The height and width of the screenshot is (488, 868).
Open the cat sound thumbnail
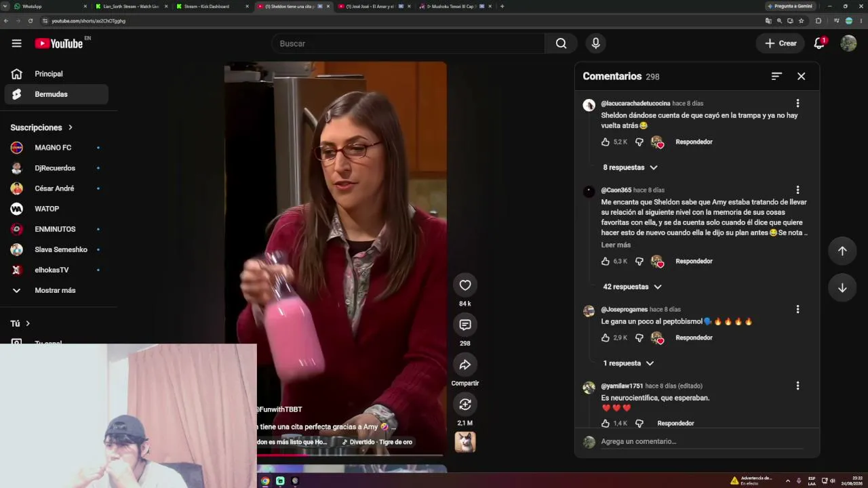(465, 442)
